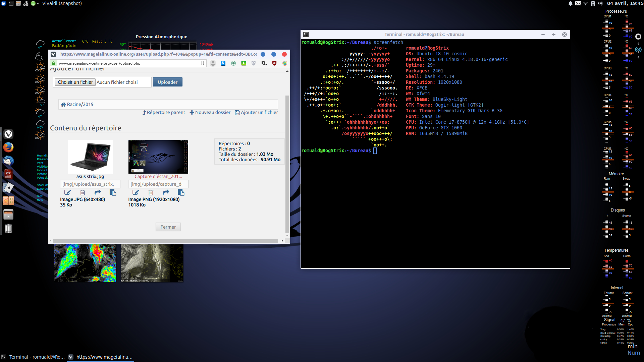Click the green lock site security icon
This screenshot has width=644, height=362.
coord(53,63)
